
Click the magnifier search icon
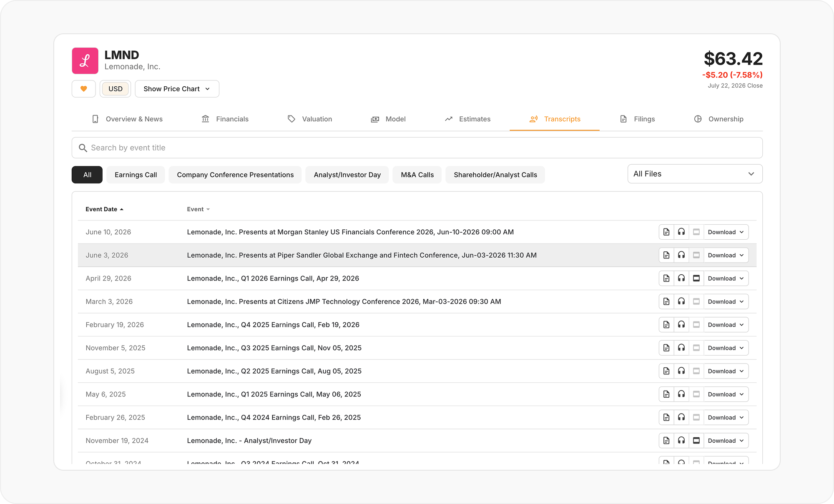pos(83,148)
